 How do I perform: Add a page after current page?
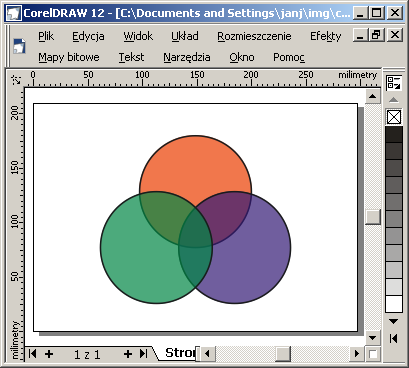pos(128,354)
